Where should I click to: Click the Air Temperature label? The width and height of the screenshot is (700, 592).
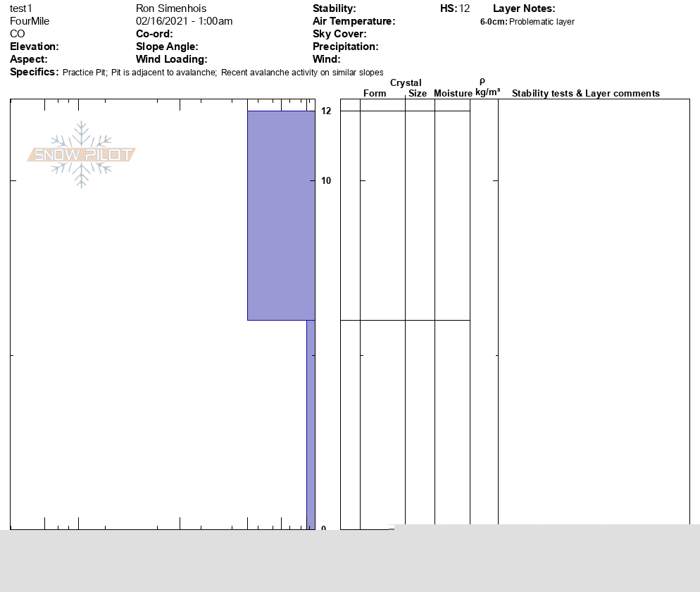click(354, 21)
